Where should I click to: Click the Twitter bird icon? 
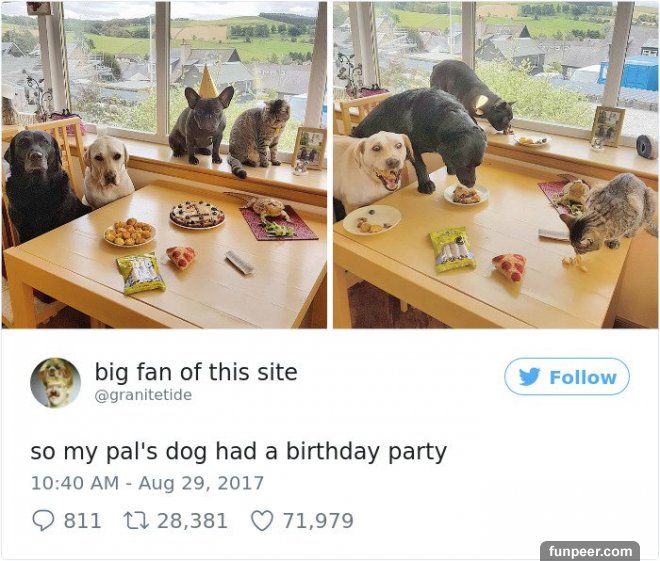pyautogui.click(x=529, y=377)
